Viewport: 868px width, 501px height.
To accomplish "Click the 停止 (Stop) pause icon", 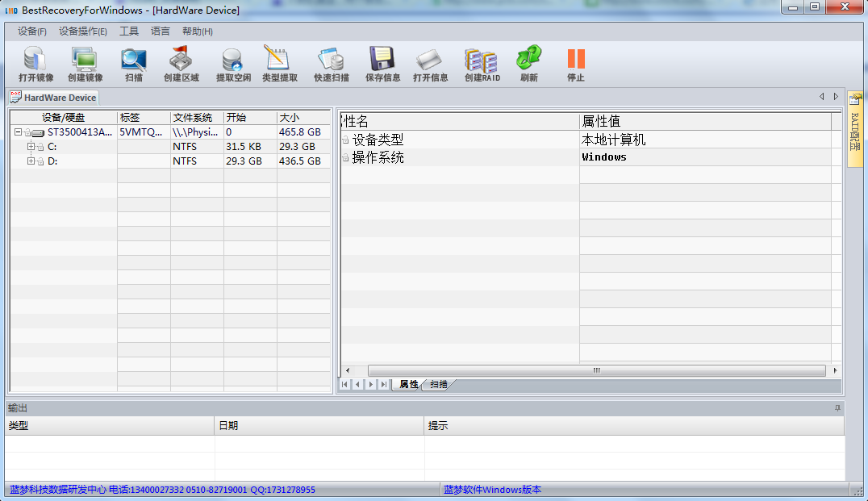I will [x=576, y=59].
